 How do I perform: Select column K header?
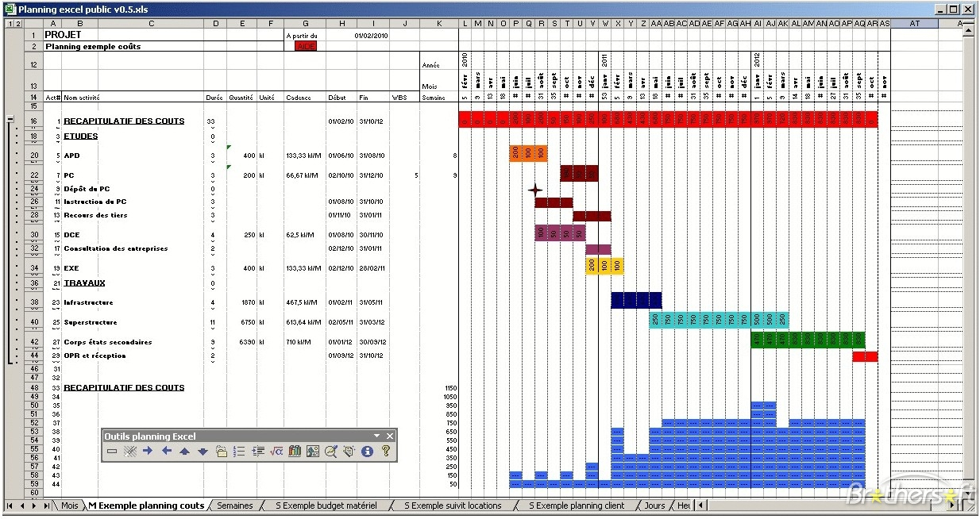click(x=439, y=24)
